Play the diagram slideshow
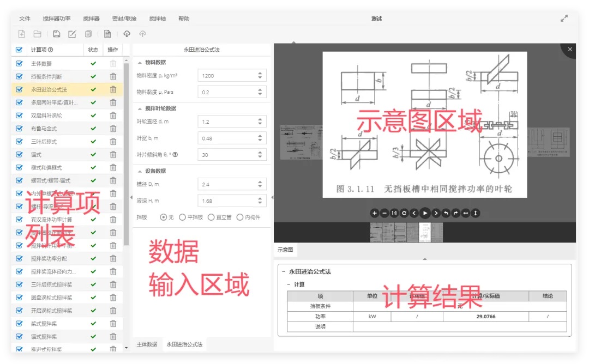Image resolution: width=589 pixels, height=364 pixels. point(425,213)
